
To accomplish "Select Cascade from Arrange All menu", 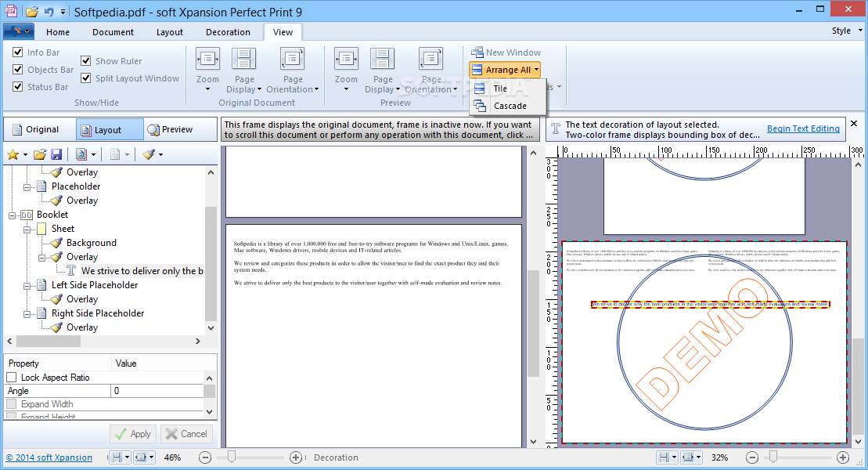I will click(508, 105).
